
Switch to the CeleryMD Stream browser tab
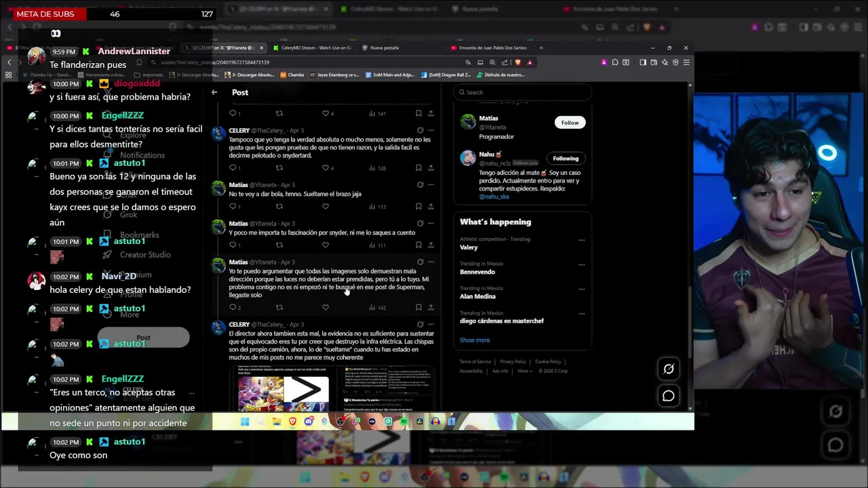tap(313, 48)
